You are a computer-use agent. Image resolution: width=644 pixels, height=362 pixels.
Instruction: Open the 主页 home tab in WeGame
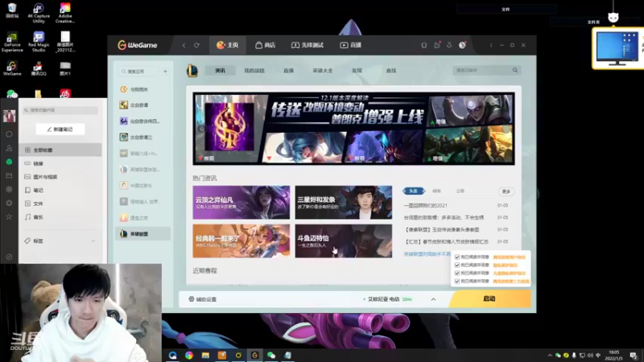(228, 45)
